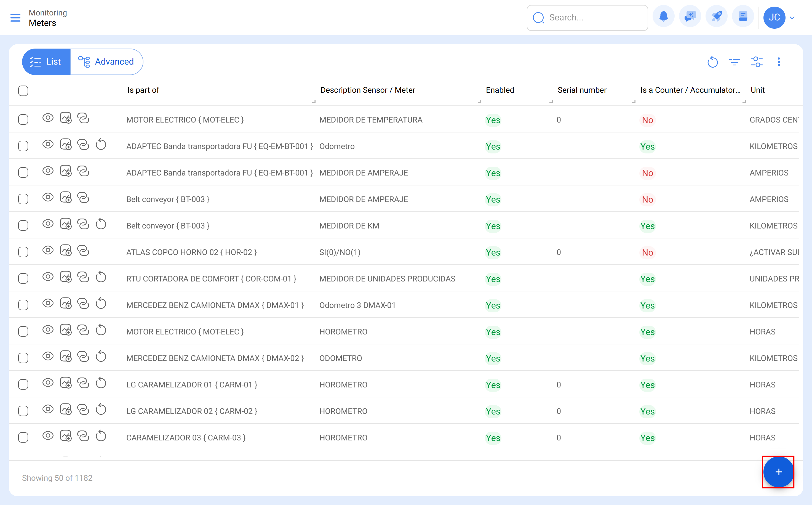View details of MEDIDOR DE TEMPERATURA via eye icon
The height and width of the screenshot is (505, 812).
point(48,118)
